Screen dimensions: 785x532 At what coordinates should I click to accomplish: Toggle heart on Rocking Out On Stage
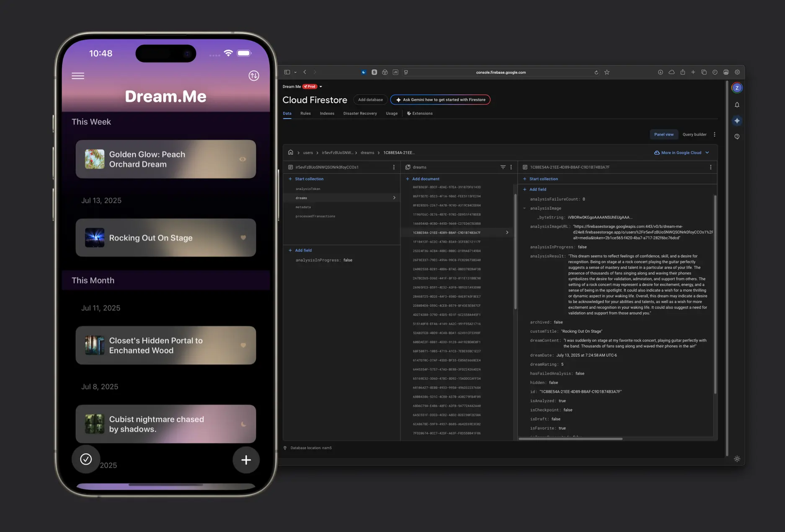[x=243, y=238]
